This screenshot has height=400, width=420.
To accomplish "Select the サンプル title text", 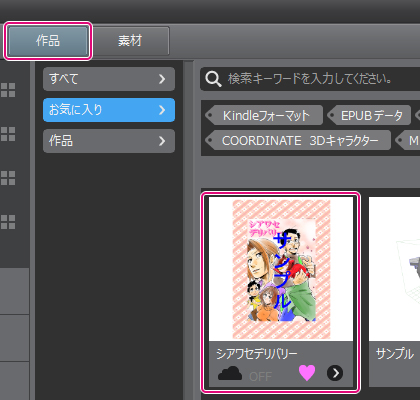I will [395, 354].
